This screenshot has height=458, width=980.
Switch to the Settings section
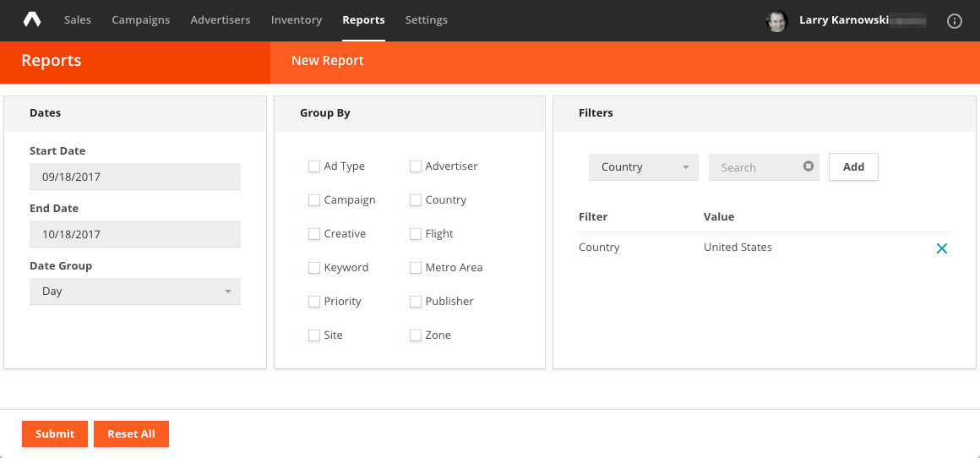coord(426,20)
